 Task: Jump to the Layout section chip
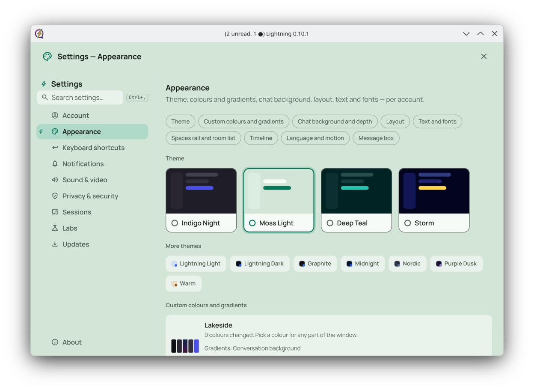tap(395, 122)
